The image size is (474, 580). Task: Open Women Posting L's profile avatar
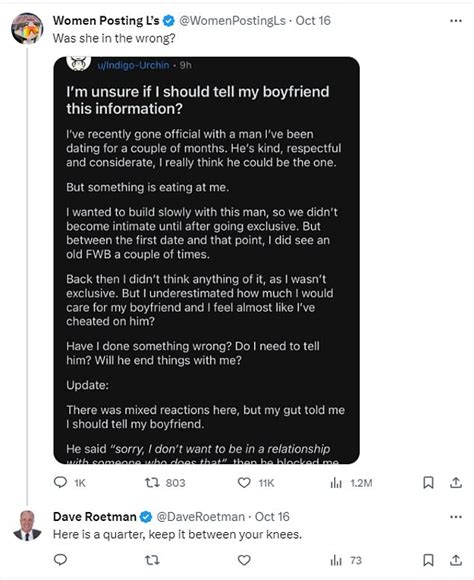[x=27, y=28]
